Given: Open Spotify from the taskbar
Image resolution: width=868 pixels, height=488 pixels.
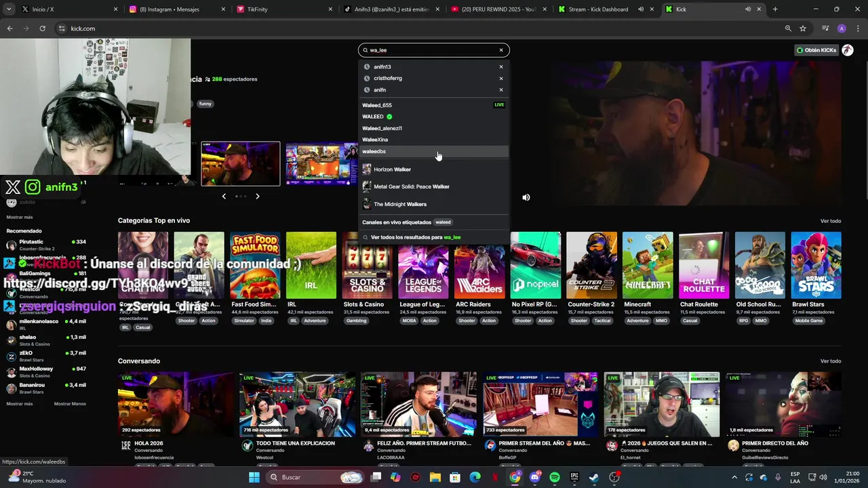Looking at the screenshot, I should tap(555, 477).
